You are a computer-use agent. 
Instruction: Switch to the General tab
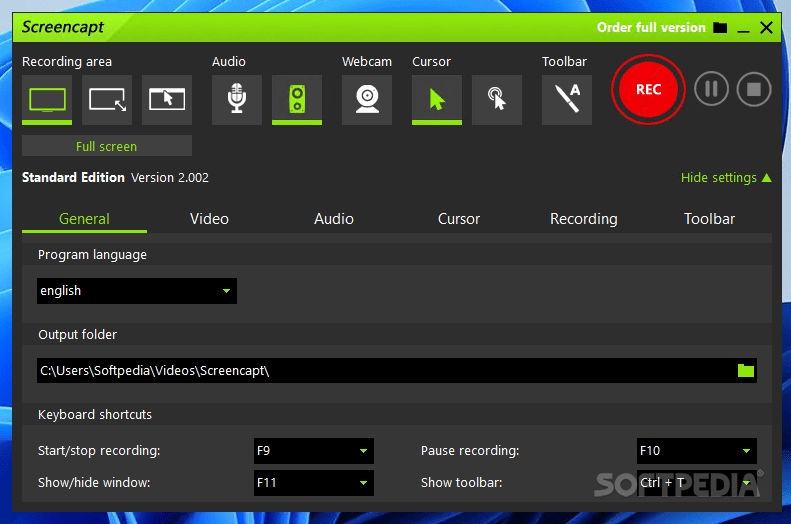[x=84, y=219]
